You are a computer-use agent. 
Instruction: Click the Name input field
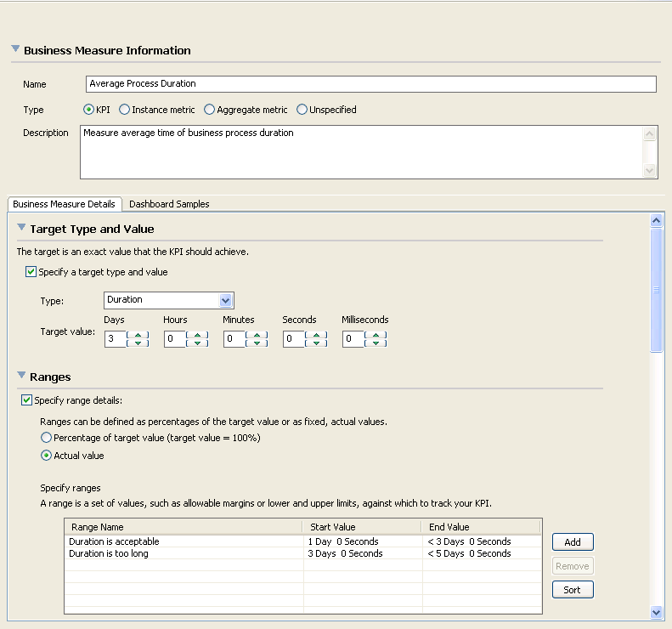tap(371, 84)
